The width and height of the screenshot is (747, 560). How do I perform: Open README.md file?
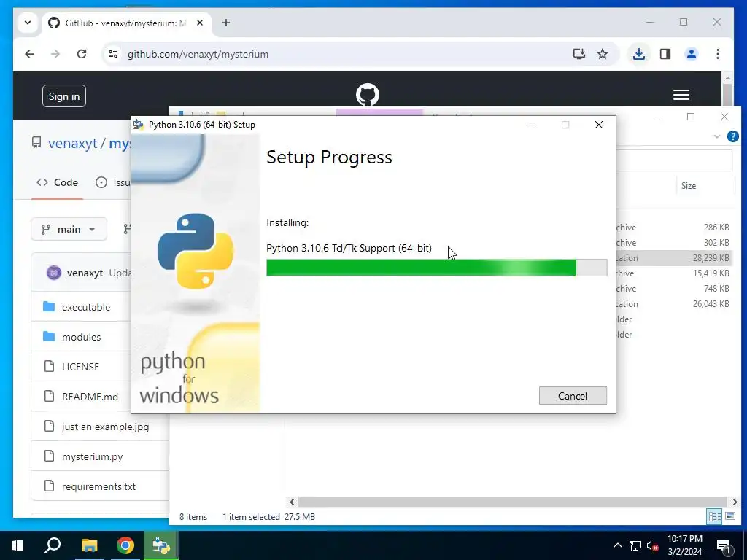(x=90, y=397)
